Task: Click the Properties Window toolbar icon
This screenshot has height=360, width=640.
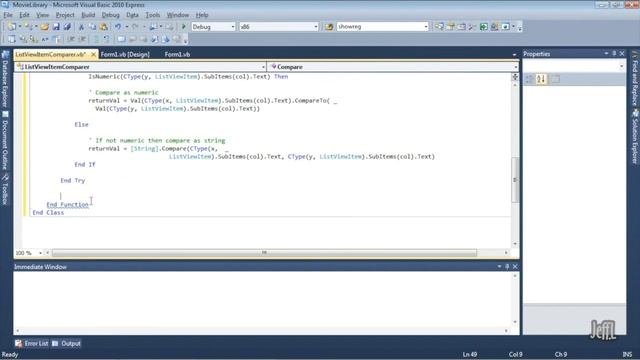Action: (x=451, y=27)
